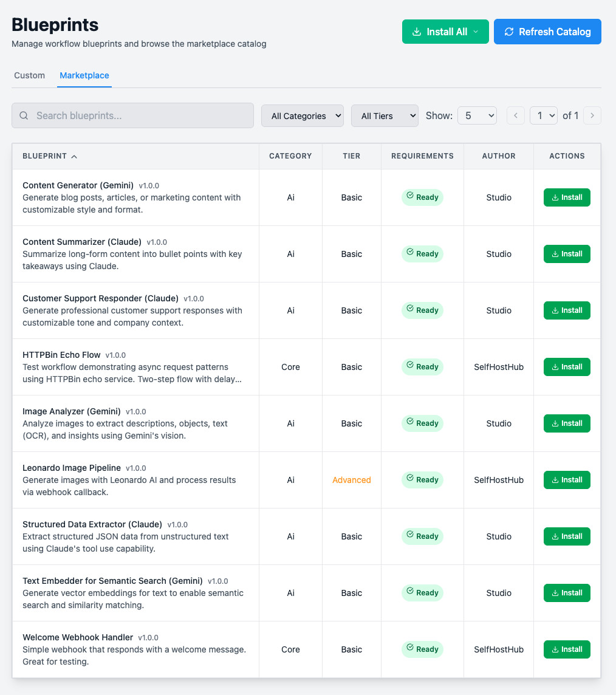Click the previous page chevron arrow

pyautogui.click(x=515, y=115)
